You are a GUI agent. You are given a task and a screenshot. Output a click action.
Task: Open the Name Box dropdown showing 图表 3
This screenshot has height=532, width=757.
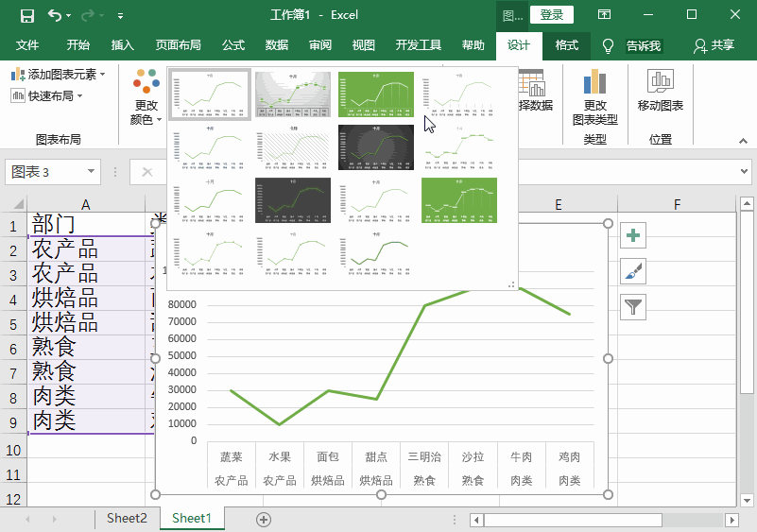point(91,171)
